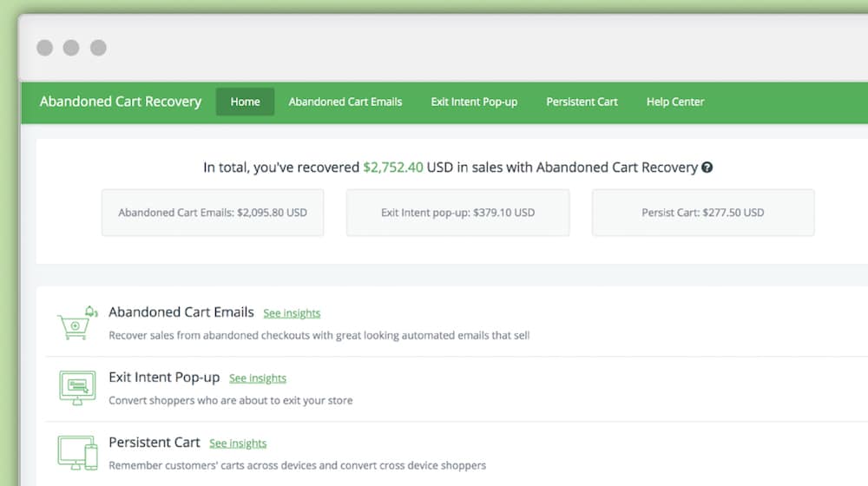Click the third gray window control dot
The height and width of the screenshot is (486, 868).
point(98,48)
